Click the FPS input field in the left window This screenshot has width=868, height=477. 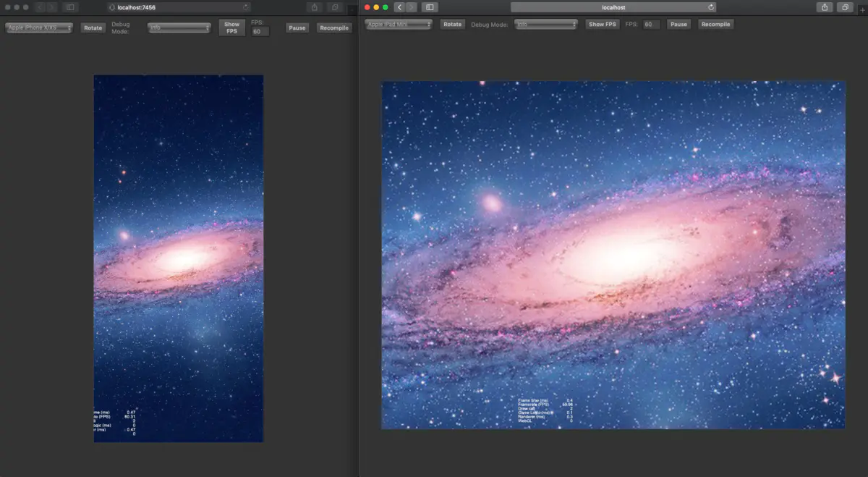[260, 31]
